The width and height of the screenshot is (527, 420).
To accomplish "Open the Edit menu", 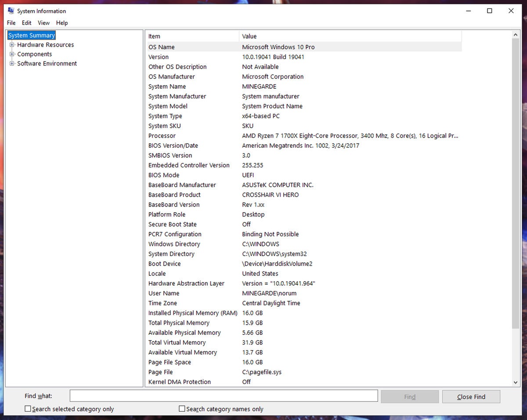I will pyautogui.click(x=27, y=23).
